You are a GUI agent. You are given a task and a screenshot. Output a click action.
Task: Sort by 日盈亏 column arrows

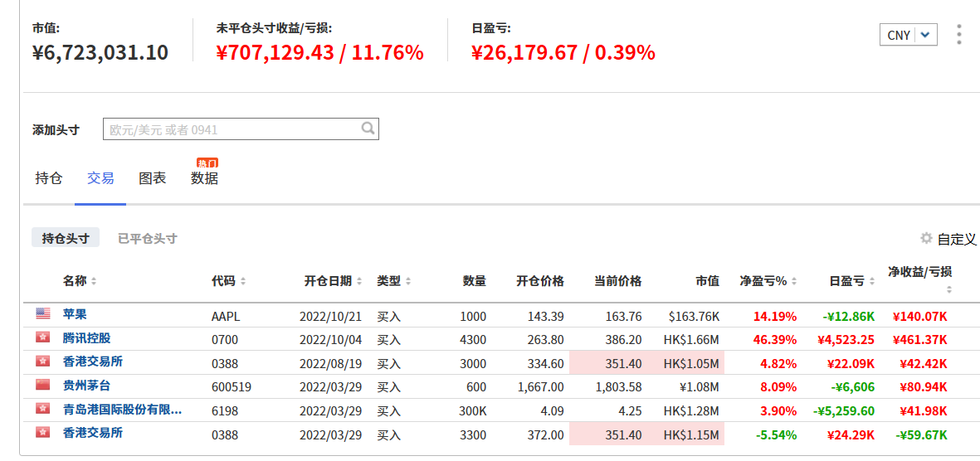872,282
